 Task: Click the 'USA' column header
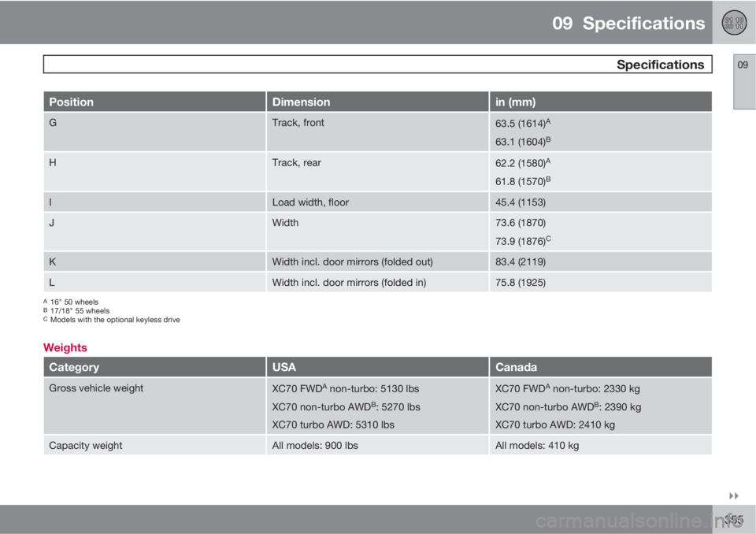pyautogui.click(x=377, y=367)
